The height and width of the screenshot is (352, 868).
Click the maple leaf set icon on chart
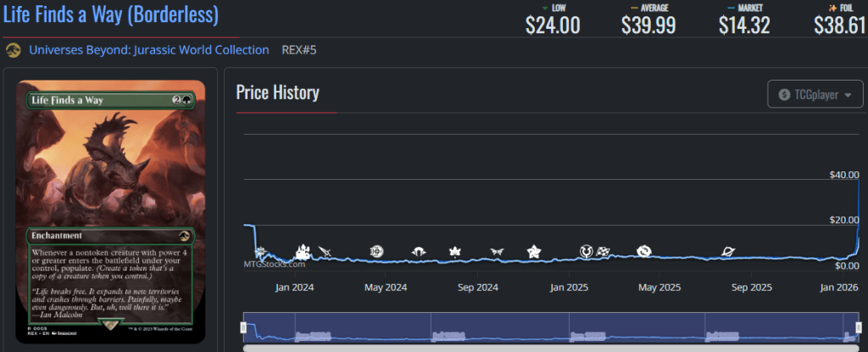[454, 251]
